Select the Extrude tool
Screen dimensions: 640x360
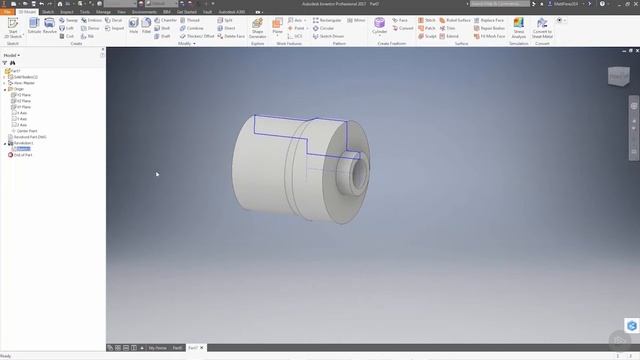[34, 26]
